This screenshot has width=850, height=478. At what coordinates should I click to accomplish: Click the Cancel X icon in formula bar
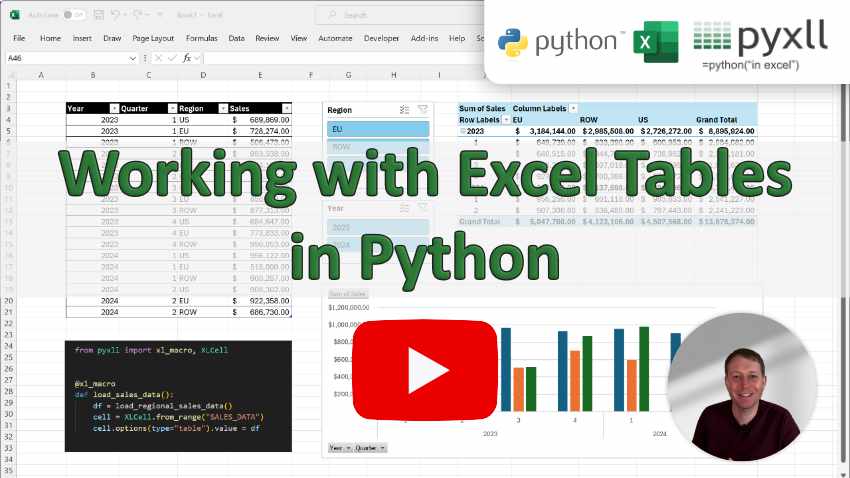(158, 58)
